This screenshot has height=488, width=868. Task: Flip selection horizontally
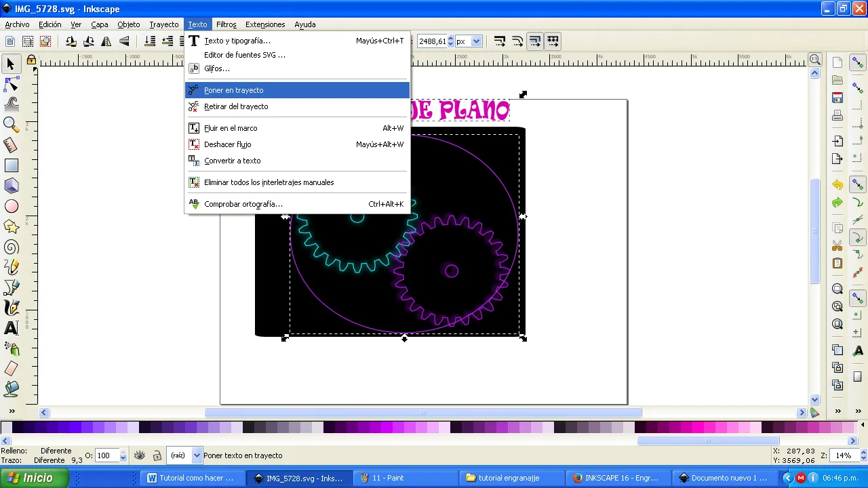106,41
